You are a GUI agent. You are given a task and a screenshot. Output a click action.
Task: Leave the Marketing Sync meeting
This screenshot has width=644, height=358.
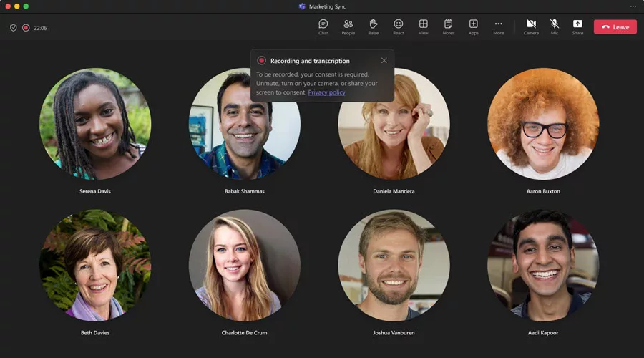(615, 27)
